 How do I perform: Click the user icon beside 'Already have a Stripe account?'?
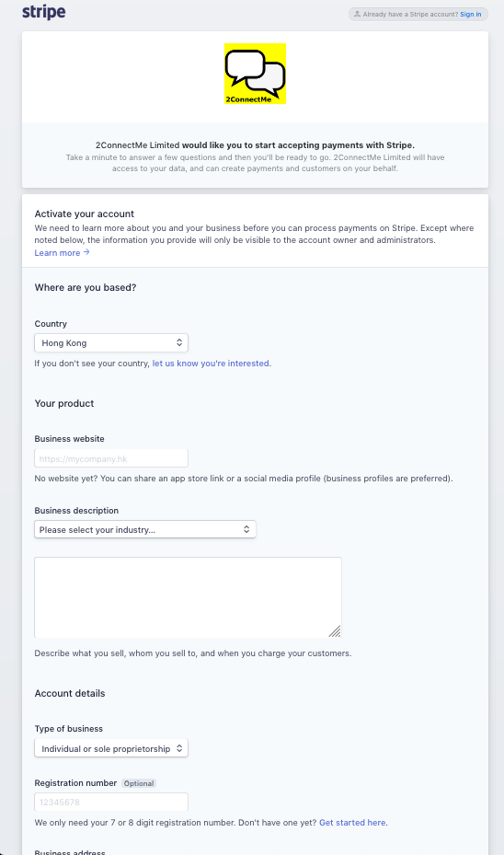[357, 14]
